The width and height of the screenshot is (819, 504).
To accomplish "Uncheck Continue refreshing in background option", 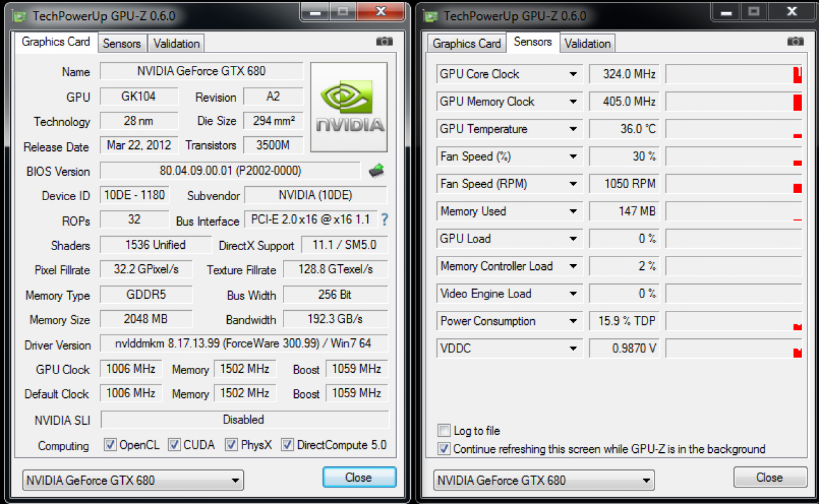I will (x=443, y=449).
